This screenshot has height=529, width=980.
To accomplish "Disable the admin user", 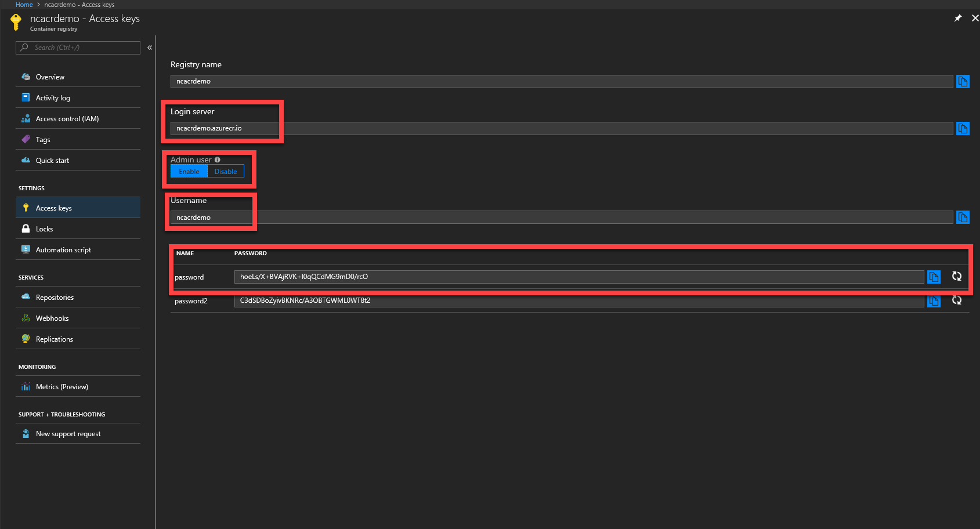I will (x=226, y=172).
